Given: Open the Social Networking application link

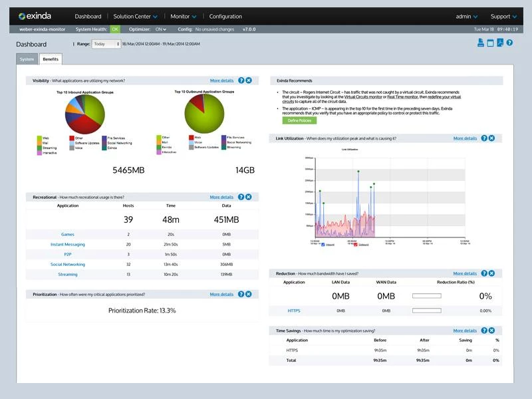Looking at the screenshot, I should tap(68, 264).
